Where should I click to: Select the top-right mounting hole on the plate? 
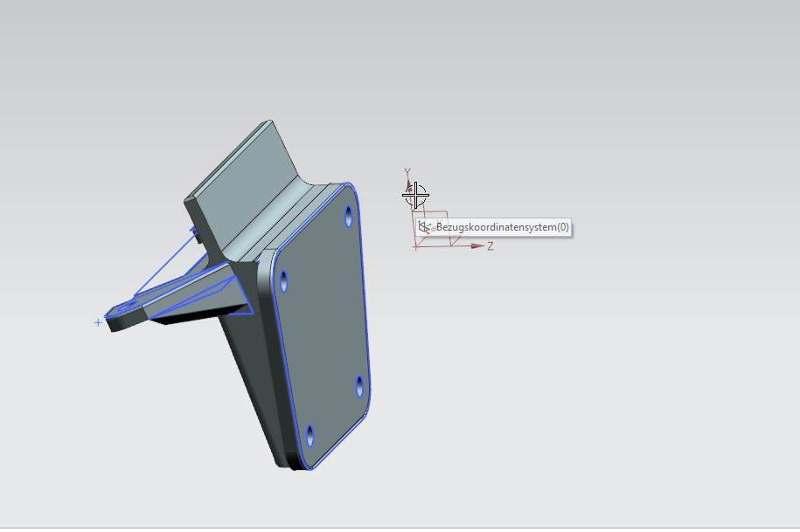coord(349,214)
